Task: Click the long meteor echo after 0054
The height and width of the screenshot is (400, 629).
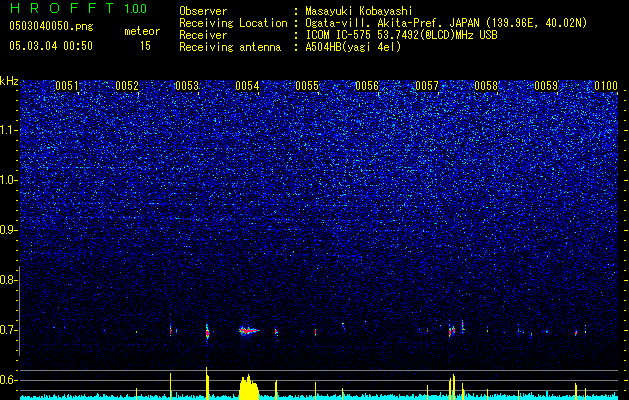Action: (x=249, y=331)
